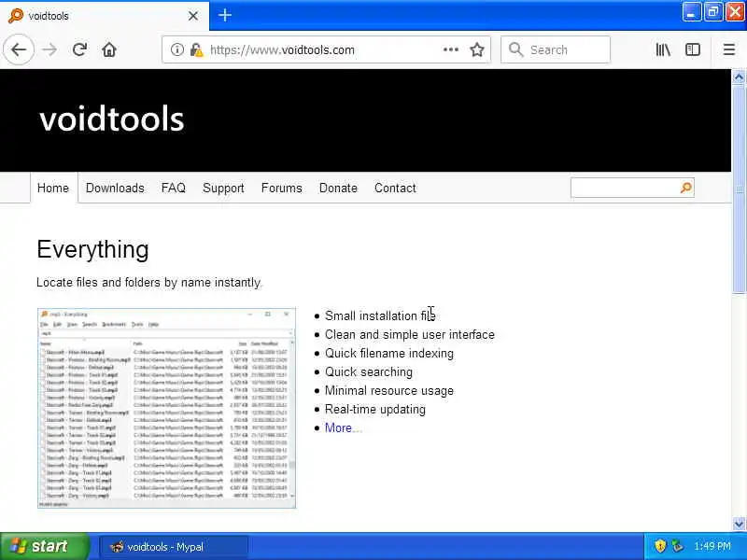Open the Contact page

[395, 189]
